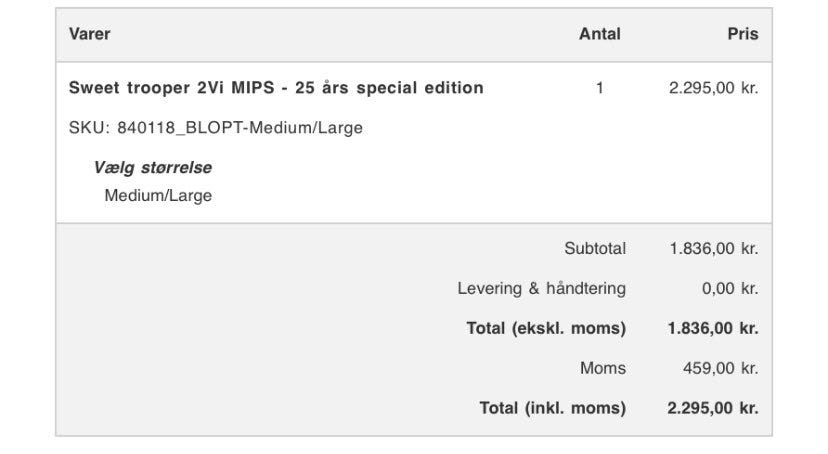Click the Subtotal amount 1.836,00 kr.
828x454 pixels.
click(x=713, y=249)
